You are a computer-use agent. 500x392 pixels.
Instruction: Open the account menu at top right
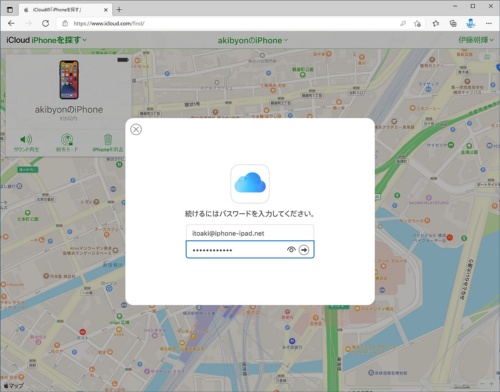pyautogui.click(x=476, y=40)
